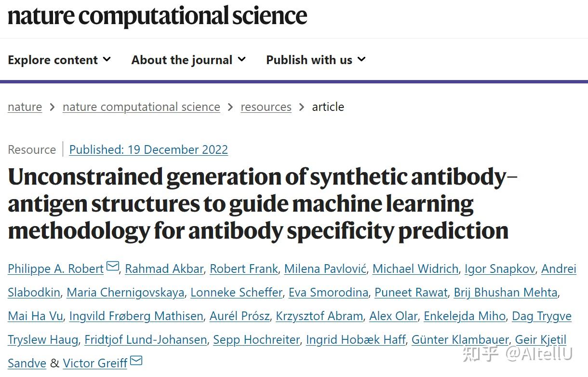Expand the Explore content menu
588x377 pixels.
tap(59, 60)
